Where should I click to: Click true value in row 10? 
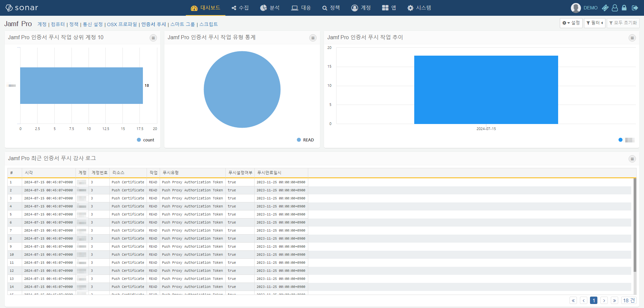point(232,255)
